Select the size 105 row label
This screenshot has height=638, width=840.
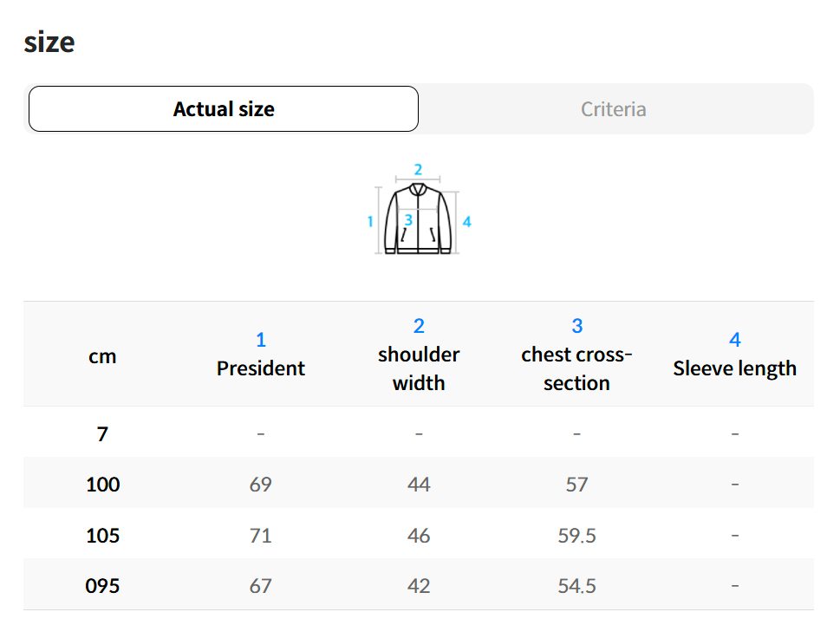pyautogui.click(x=102, y=535)
